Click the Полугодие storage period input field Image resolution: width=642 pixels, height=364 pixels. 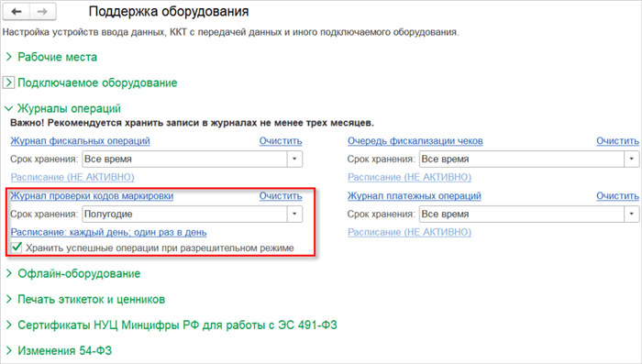coord(184,215)
